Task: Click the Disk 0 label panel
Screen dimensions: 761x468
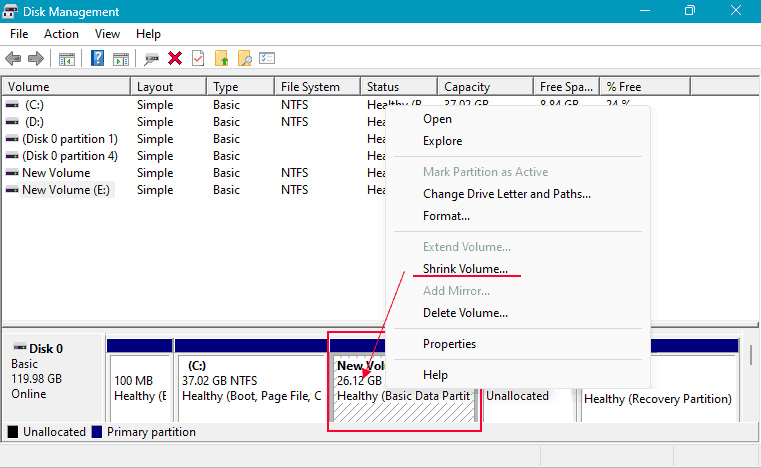Action: tap(53, 378)
